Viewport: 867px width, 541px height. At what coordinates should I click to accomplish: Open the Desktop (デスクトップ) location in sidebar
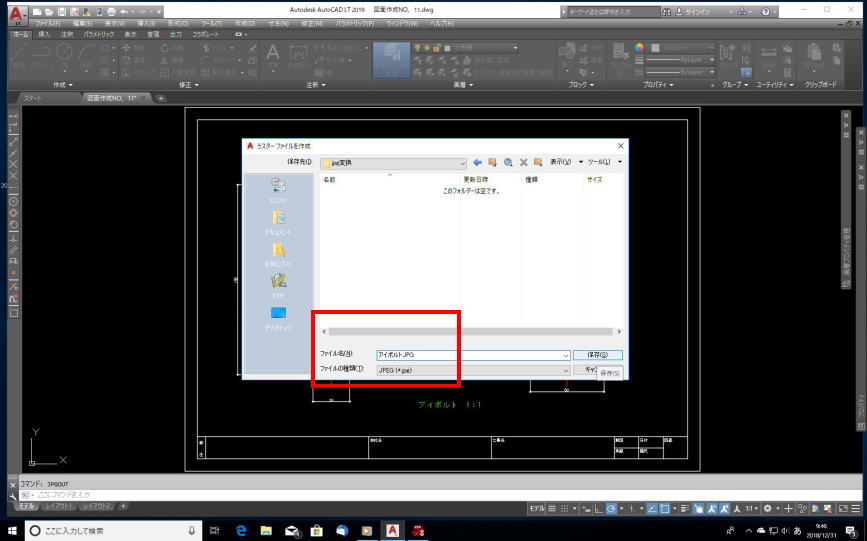pos(278,319)
